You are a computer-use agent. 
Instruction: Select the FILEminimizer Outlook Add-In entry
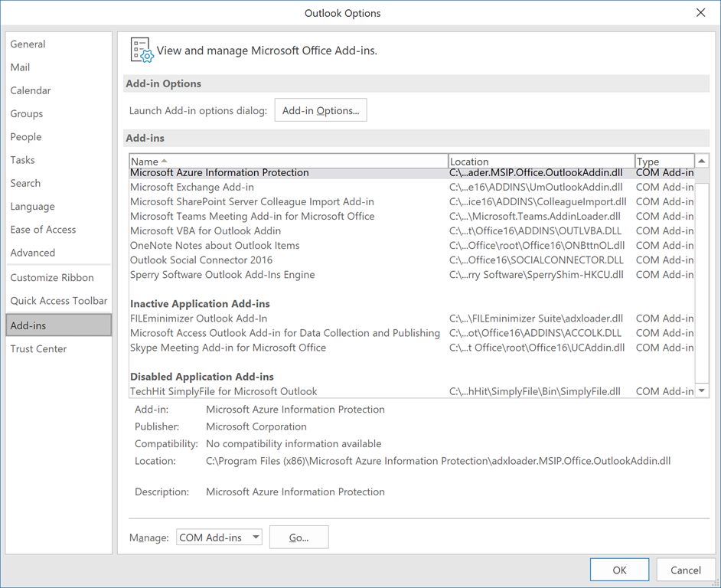click(x=198, y=318)
